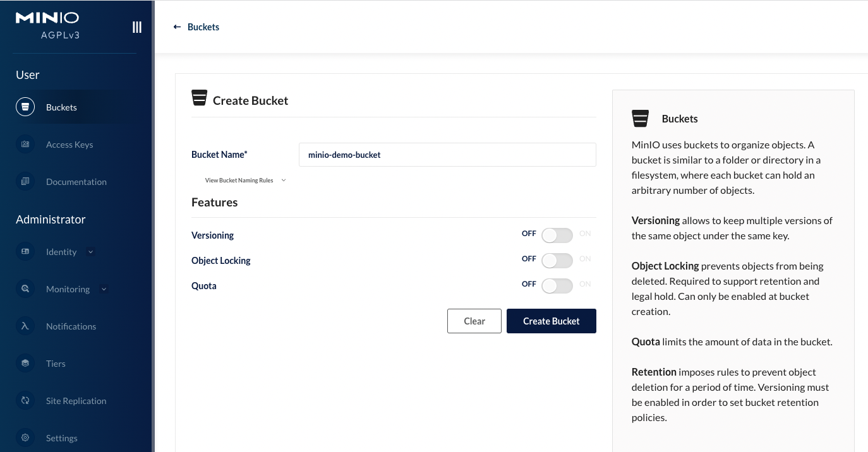Open Access Keys using its key icon
868x452 pixels.
coord(25,144)
